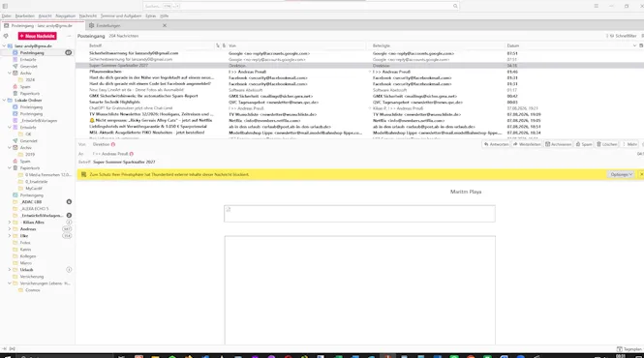Open the Nachricht menu
The image size is (644, 358).
88,16
